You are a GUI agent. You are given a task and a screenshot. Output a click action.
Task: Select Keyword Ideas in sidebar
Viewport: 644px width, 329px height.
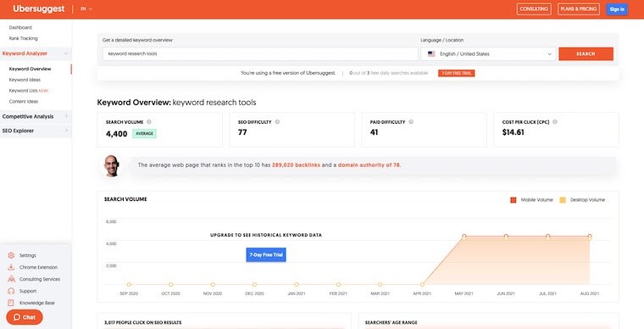coord(25,80)
